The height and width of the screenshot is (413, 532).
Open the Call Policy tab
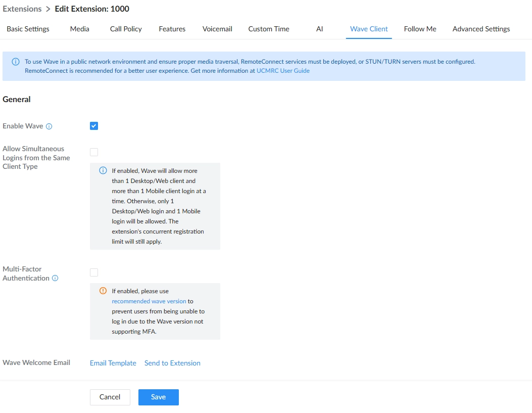[126, 29]
